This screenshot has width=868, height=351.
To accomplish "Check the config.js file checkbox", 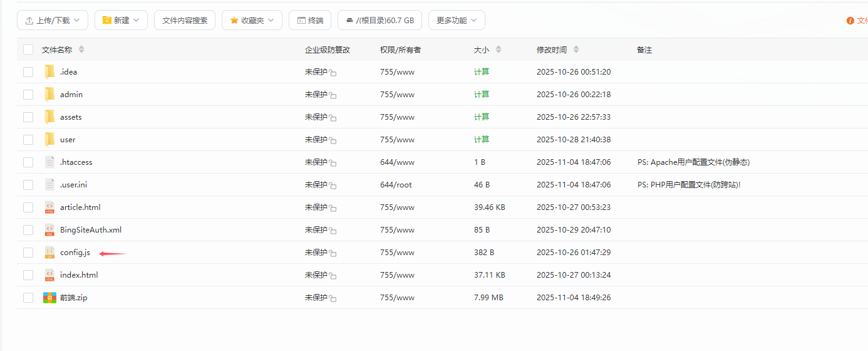I will click(28, 253).
